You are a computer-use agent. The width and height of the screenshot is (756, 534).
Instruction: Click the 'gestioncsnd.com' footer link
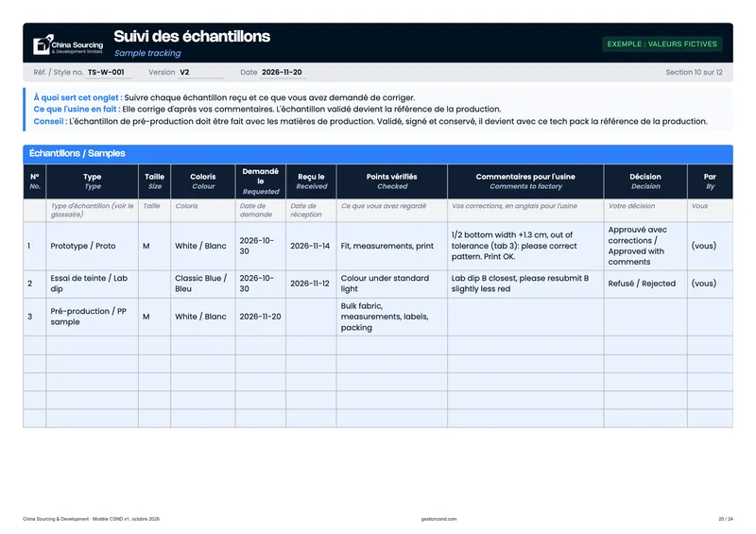[x=438, y=519]
